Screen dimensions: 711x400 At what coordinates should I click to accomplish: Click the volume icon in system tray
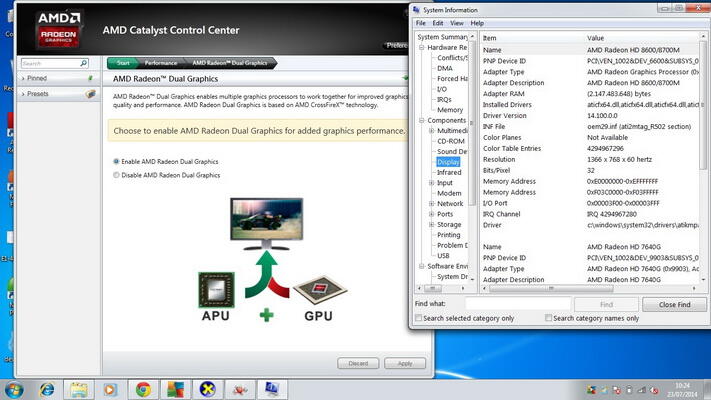click(x=653, y=390)
